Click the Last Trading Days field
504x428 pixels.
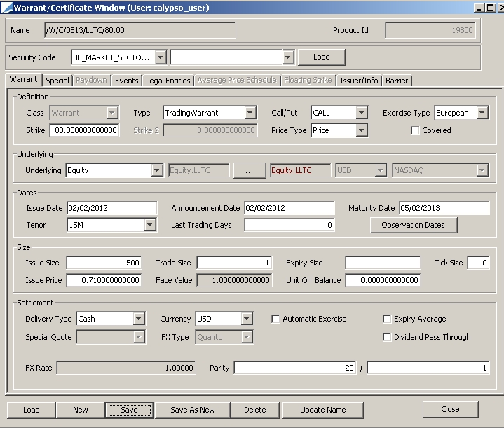[x=289, y=225]
